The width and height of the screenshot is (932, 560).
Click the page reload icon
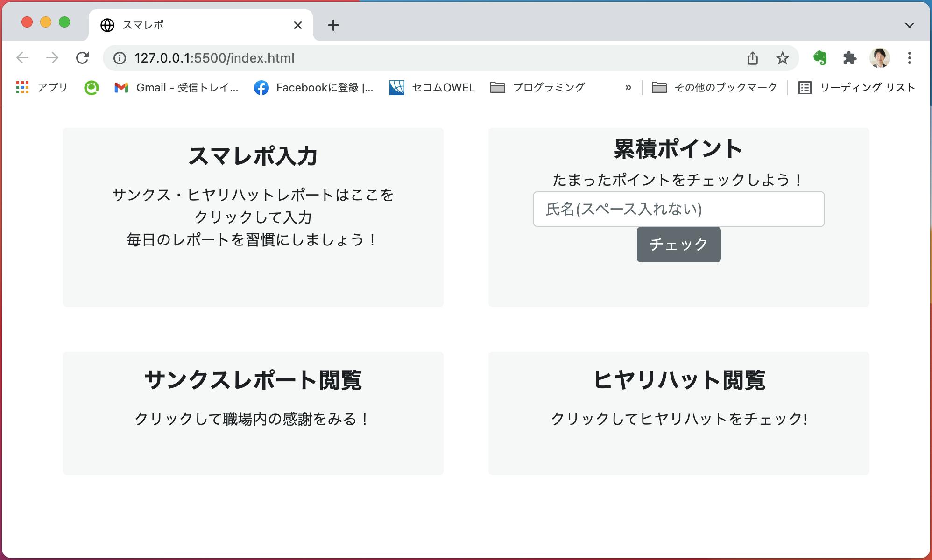[83, 58]
